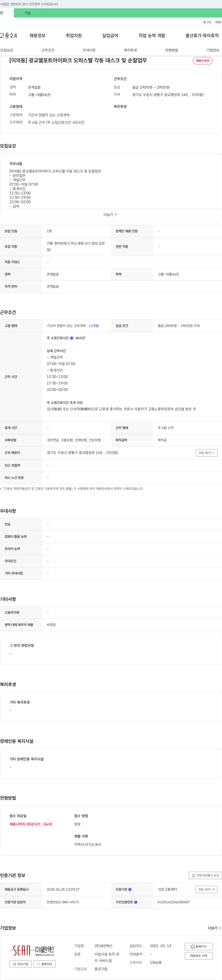Open 더보기 next to 기업정보
The height and width of the screenshot is (980, 222).
click(x=214, y=928)
